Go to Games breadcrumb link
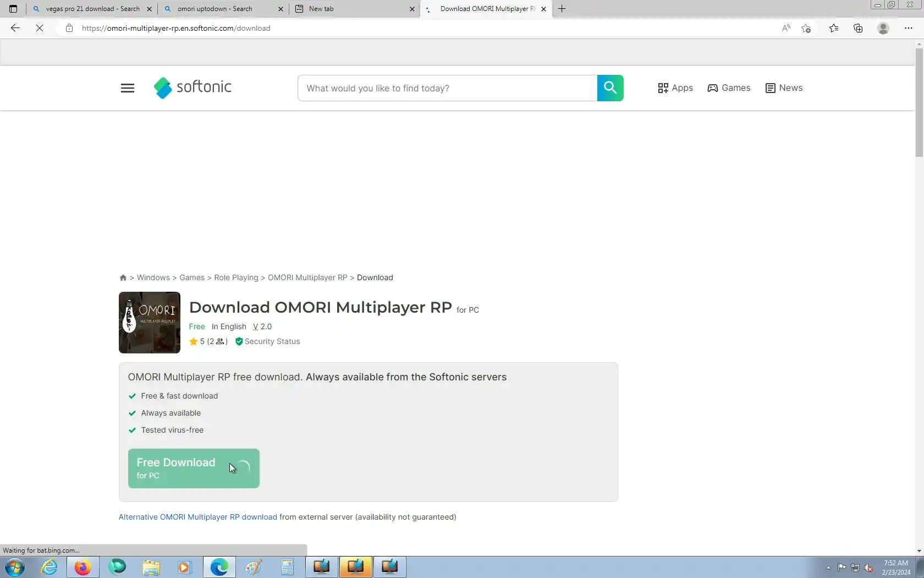Screen dimensions: 924x578 pos(192,278)
